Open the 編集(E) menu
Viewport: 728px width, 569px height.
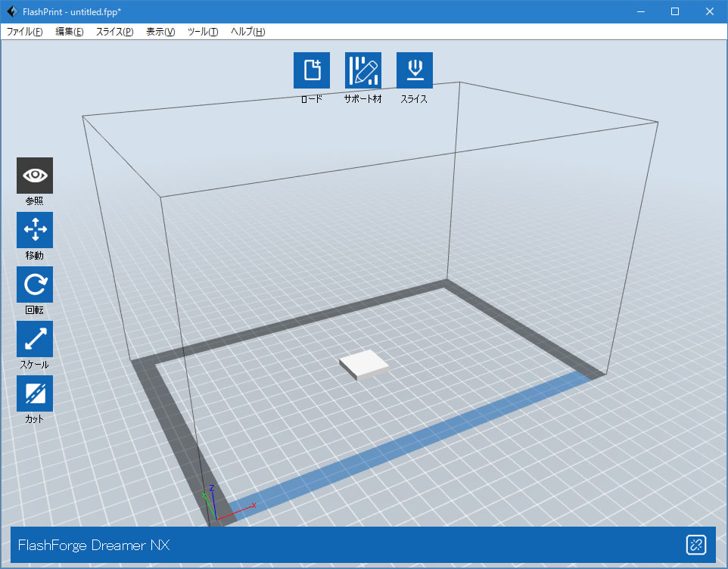point(70,32)
